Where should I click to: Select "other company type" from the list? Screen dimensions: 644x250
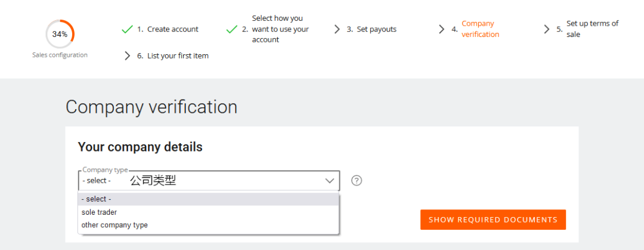click(114, 226)
